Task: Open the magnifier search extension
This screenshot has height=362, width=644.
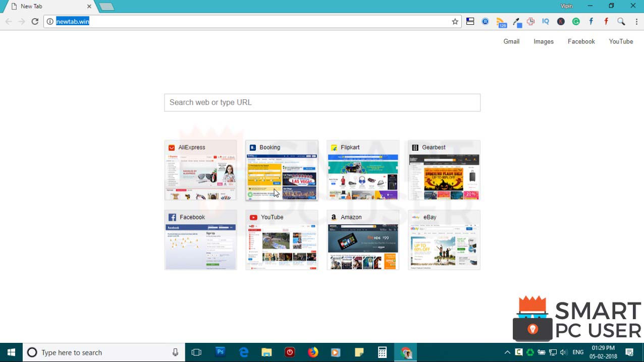Action: click(x=620, y=21)
